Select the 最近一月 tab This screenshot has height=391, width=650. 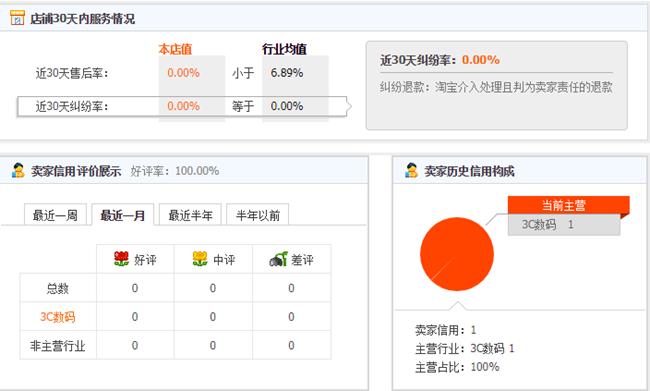pyautogui.click(x=123, y=215)
